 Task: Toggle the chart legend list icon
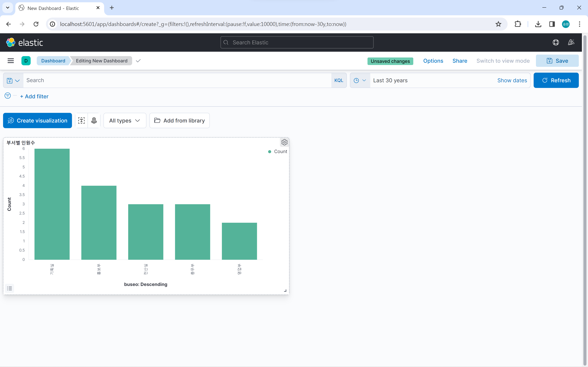(x=9, y=288)
